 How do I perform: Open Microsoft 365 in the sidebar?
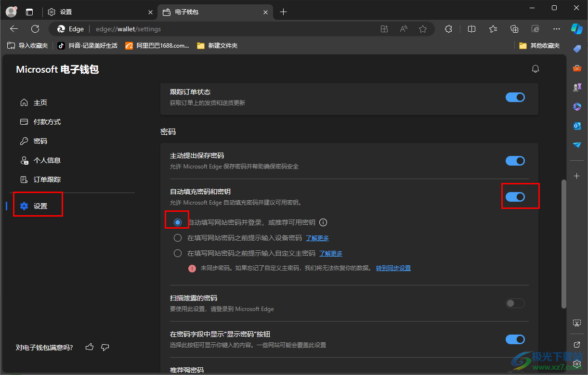(x=577, y=106)
